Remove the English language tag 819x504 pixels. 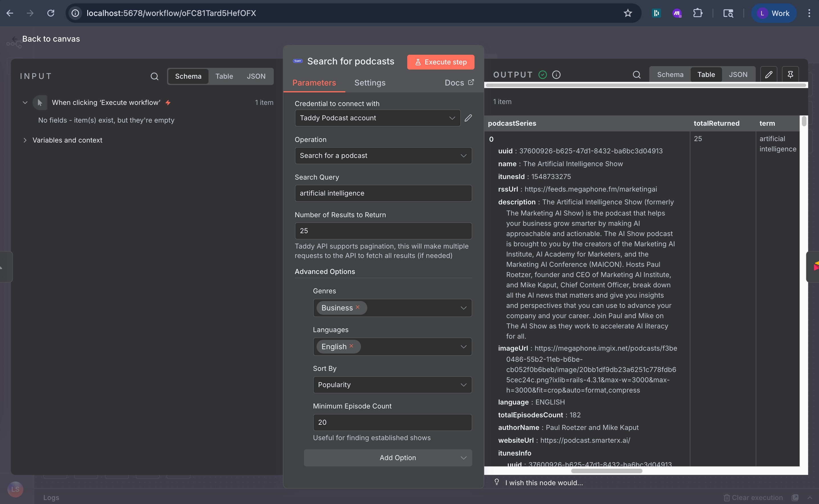coord(352,346)
